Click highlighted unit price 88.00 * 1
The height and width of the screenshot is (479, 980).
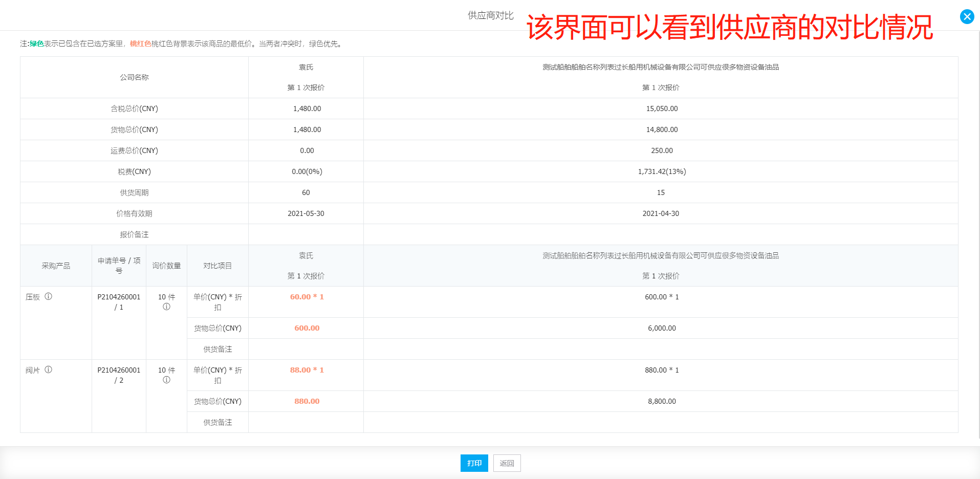307,370
